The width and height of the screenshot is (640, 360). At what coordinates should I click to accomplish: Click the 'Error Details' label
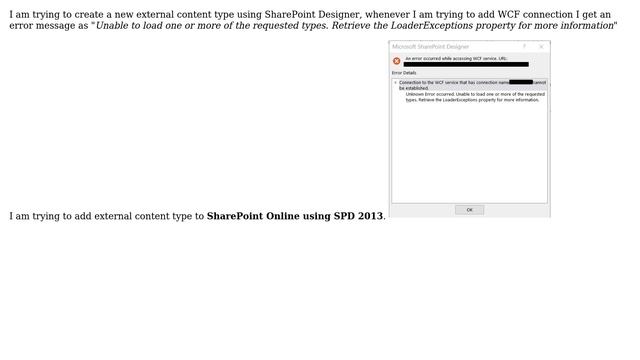[404, 73]
